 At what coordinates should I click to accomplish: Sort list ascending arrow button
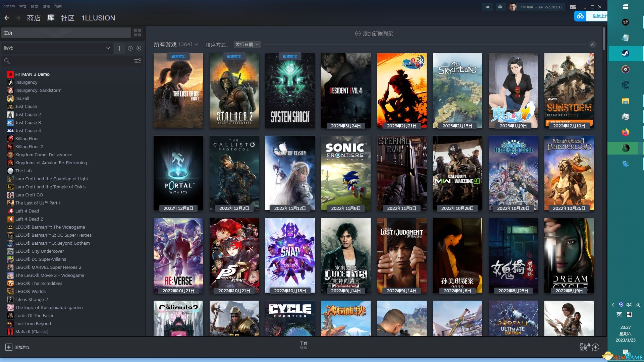pyautogui.click(x=119, y=48)
